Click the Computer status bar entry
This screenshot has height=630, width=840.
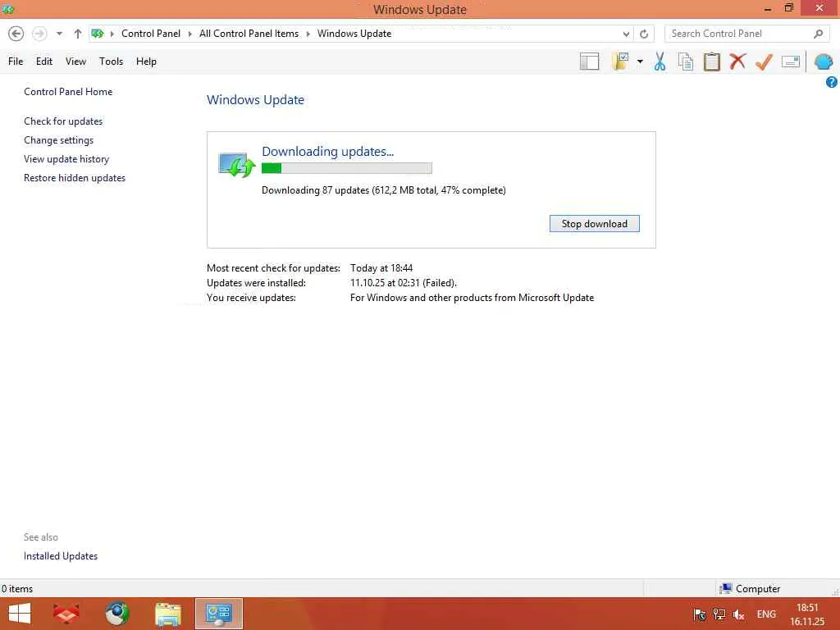(750, 589)
